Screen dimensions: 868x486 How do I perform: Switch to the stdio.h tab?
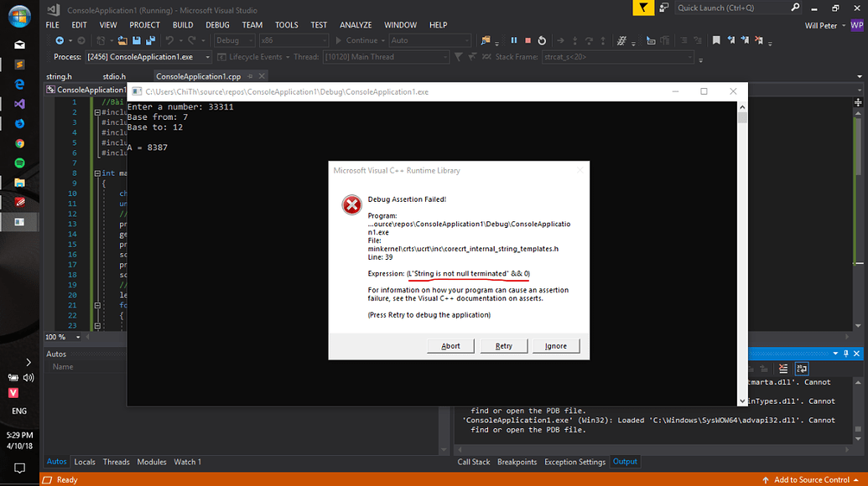114,76
